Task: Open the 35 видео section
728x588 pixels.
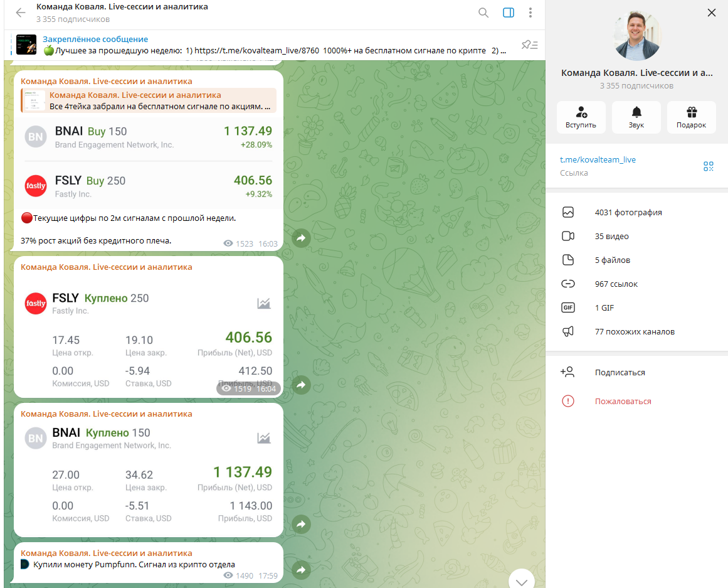Action: [x=611, y=237]
